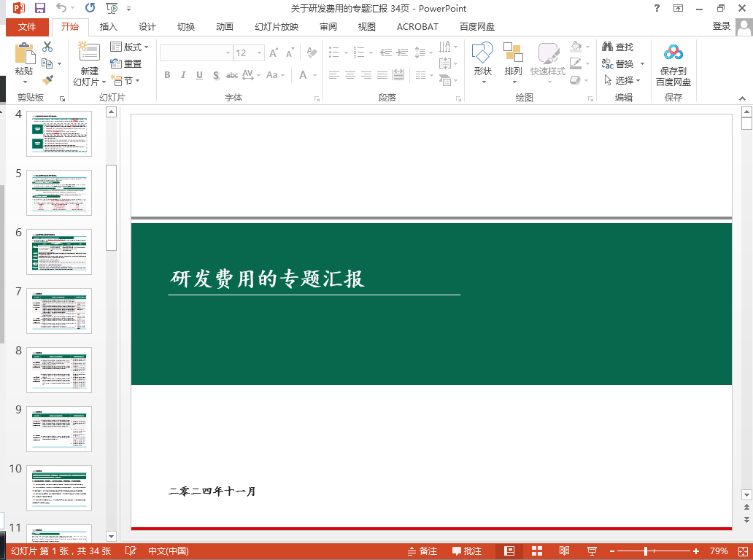This screenshot has width=753, height=560.
Task: Open the font name combo box
Action: [196, 52]
